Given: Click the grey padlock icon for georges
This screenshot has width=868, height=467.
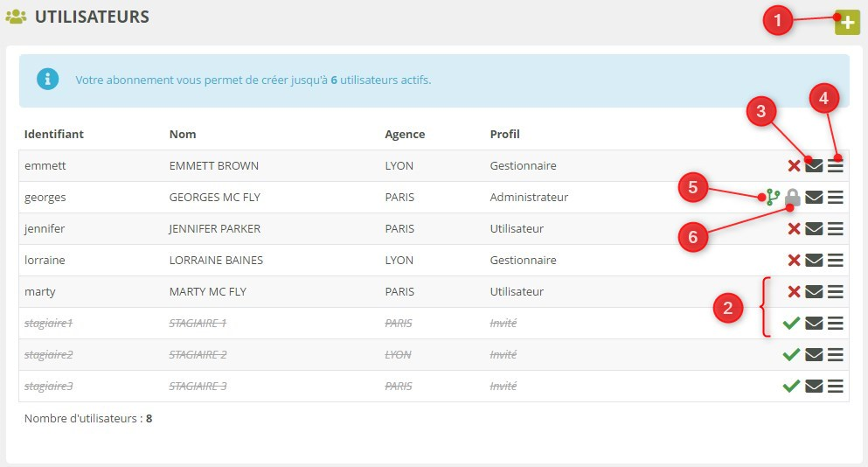Looking at the screenshot, I should pyautogui.click(x=793, y=198).
